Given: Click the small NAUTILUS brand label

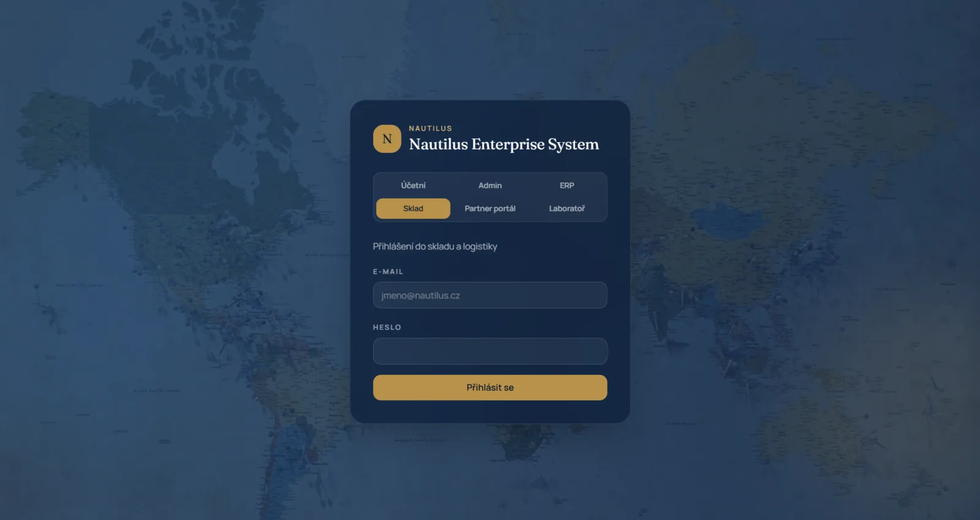Looking at the screenshot, I should [x=431, y=129].
